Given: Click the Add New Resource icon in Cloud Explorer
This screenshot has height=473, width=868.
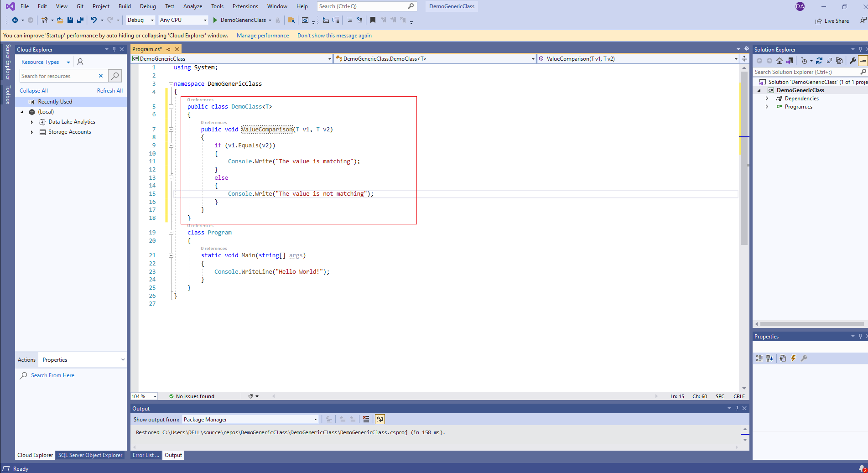Looking at the screenshot, I should coord(80,62).
